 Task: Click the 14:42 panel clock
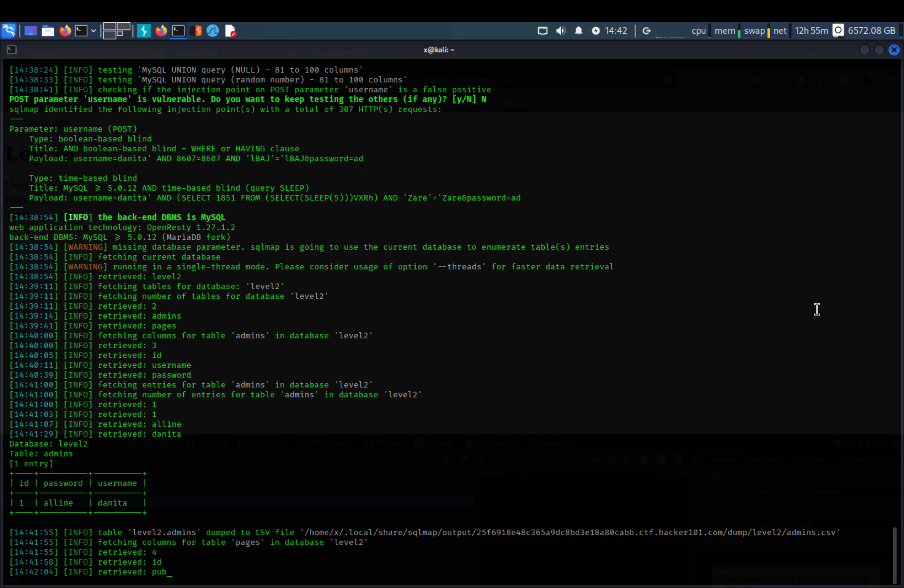coord(616,31)
